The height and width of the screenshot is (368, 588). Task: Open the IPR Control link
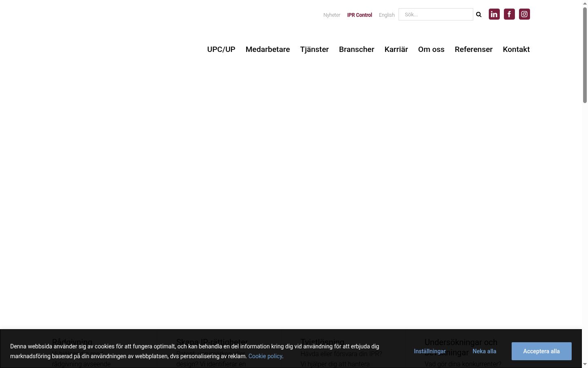[x=360, y=15]
